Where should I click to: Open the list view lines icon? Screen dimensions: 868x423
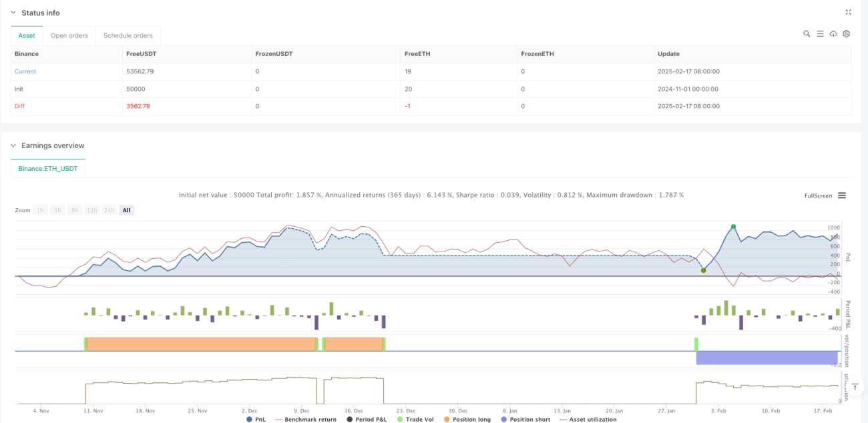pos(820,34)
